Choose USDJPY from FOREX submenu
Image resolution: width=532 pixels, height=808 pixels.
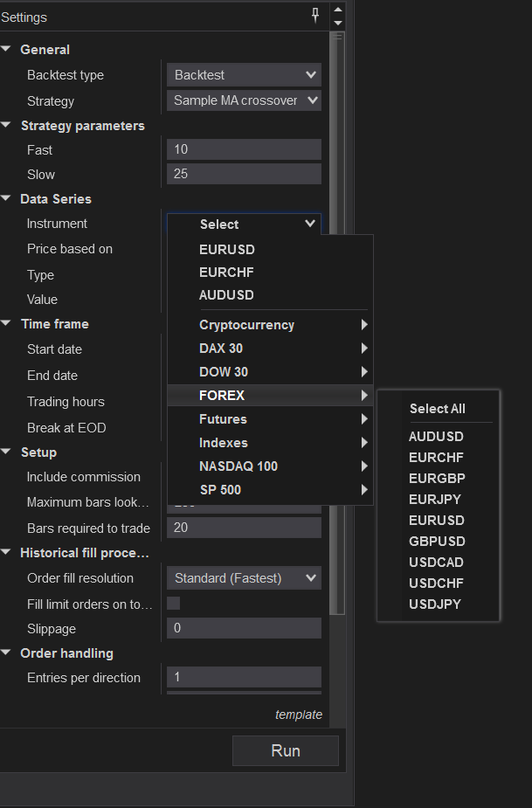click(435, 604)
